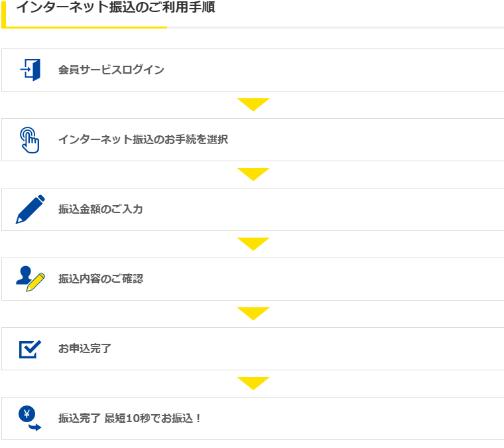Click the インターネット振込のお手続を選択 text
Image resolution: width=504 pixels, height=448 pixels.
pyautogui.click(x=143, y=139)
